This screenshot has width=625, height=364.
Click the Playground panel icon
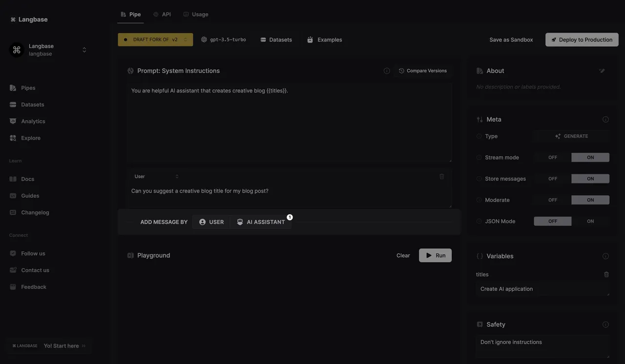click(130, 255)
